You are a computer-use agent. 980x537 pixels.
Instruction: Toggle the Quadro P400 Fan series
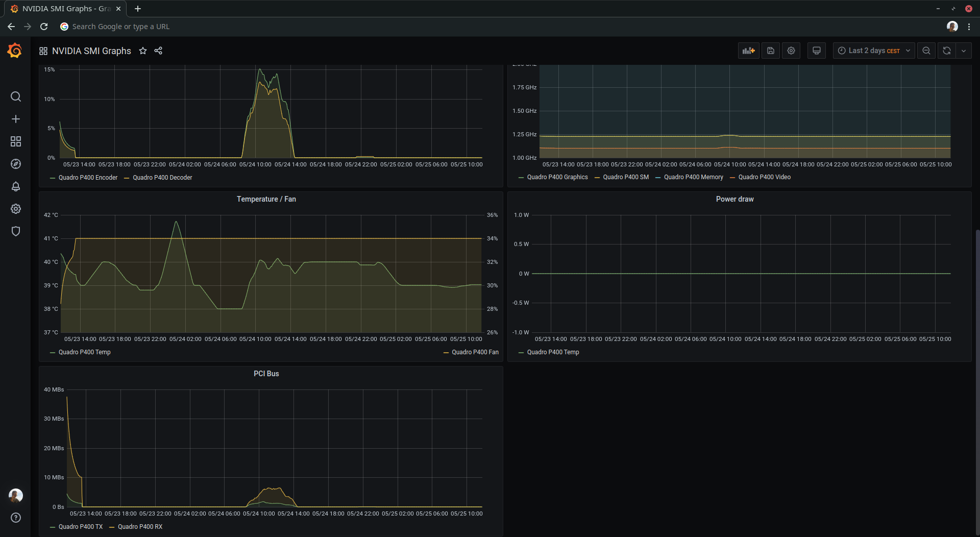pyautogui.click(x=475, y=352)
